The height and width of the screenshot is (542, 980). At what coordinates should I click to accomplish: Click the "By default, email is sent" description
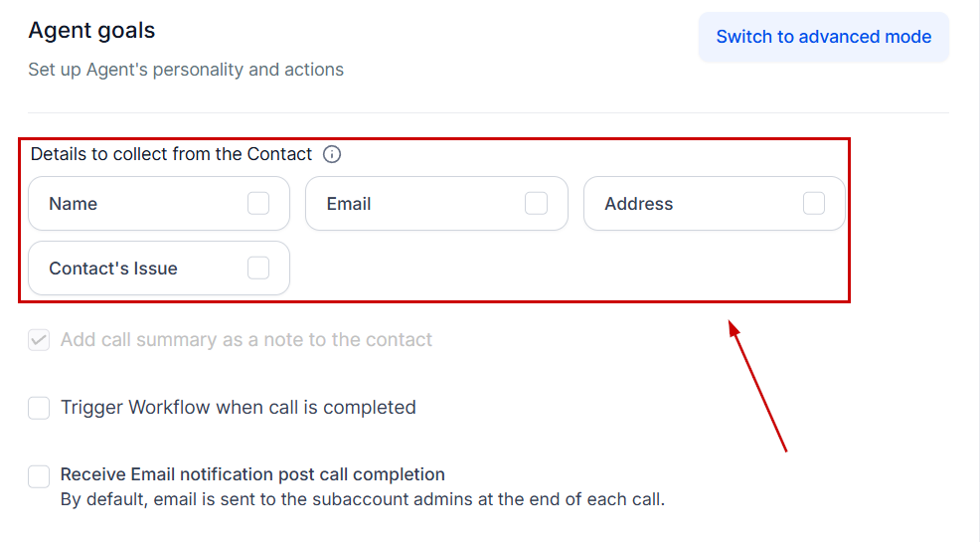pos(362,499)
